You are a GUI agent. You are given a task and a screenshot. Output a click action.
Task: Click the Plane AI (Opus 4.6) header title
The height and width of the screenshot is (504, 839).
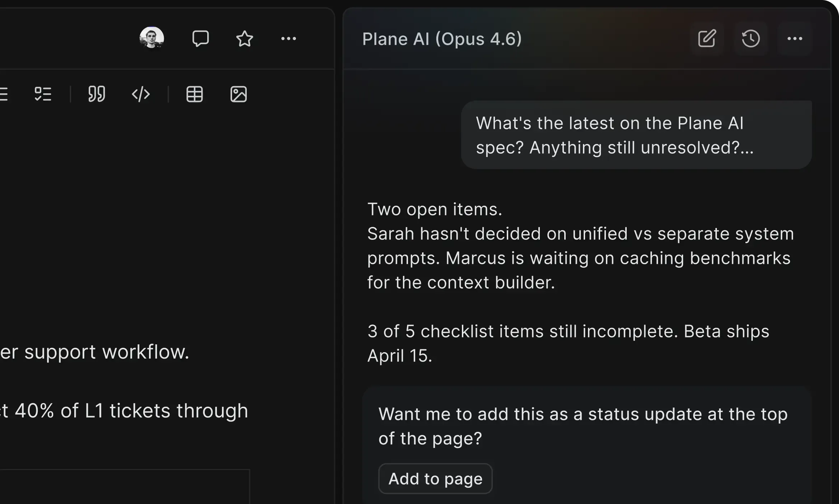442,39
